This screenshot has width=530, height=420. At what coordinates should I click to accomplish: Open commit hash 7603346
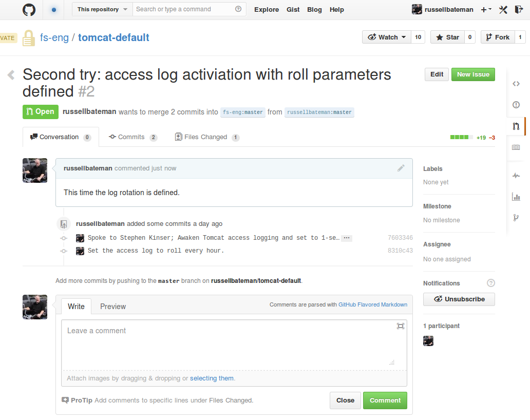coord(400,238)
